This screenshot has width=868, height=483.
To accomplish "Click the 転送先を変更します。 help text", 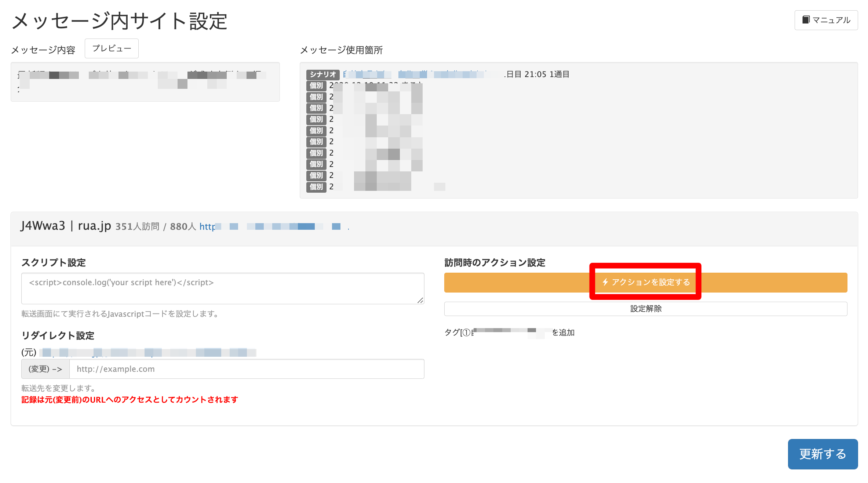I will 58,388.
